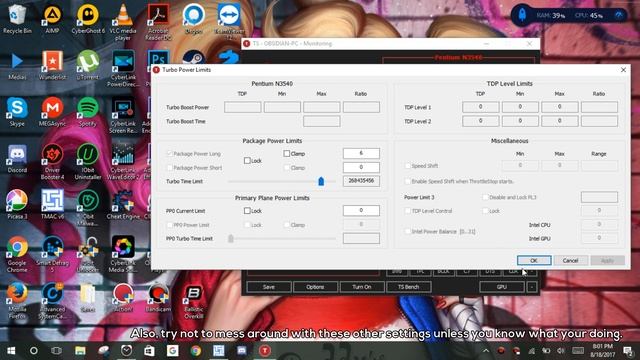640x360 pixels.
Task: Check the PP0 Power Limit checkbox
Action: click(x=170, y=225)
